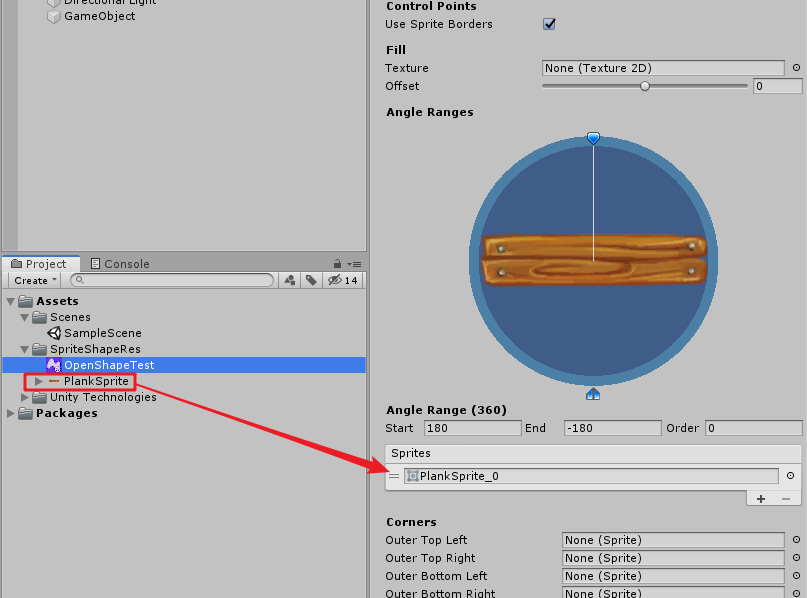This screenshot has height=598, width=807.
Task: Click the Offset slider handle
Action: (x=644, y=86)
